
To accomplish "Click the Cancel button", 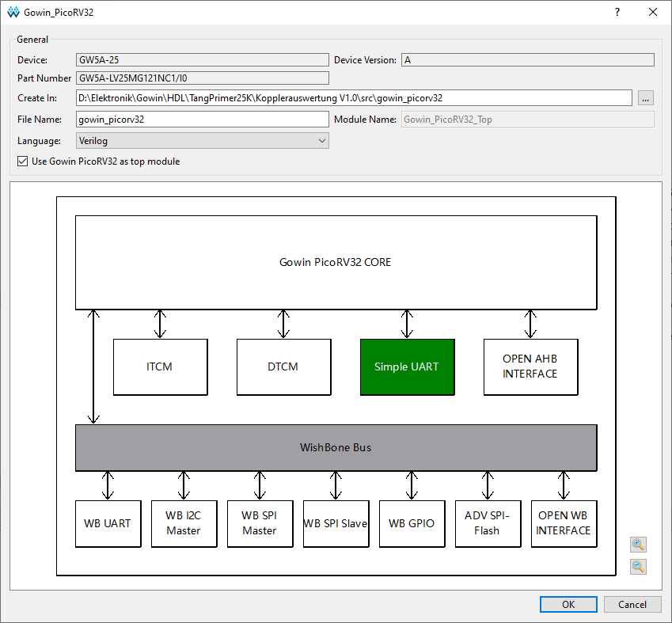I will pos(632,604).
